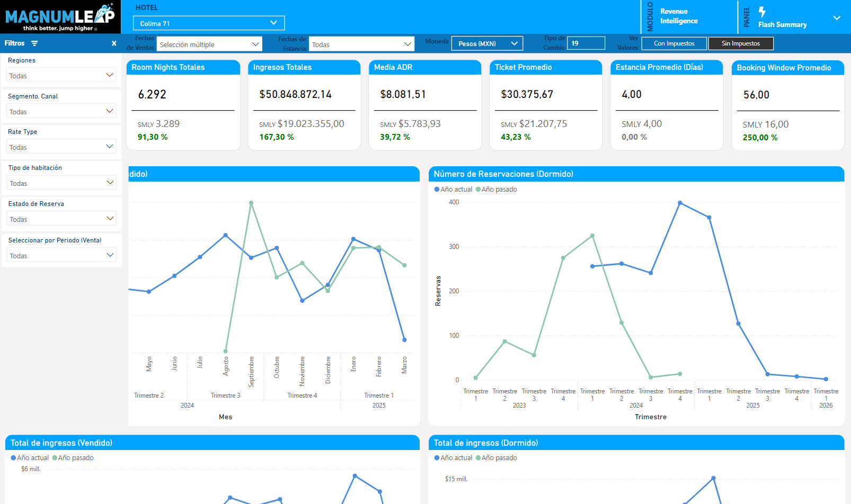Click the Tipo de Cambio input field
851x504 pixels.
[586, 43]
